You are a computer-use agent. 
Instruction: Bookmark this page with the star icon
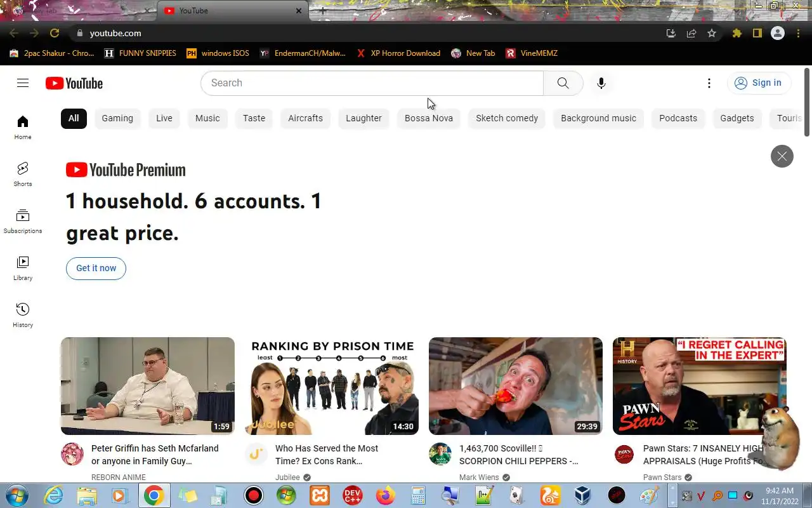point(712,33)
